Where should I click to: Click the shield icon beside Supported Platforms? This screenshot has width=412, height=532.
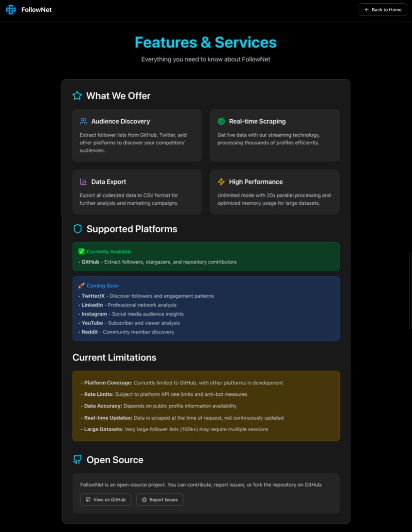[78, 229]
